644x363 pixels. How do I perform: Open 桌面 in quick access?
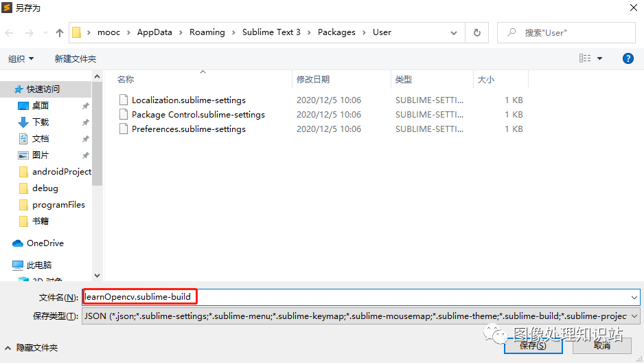[x=41, y=106]
